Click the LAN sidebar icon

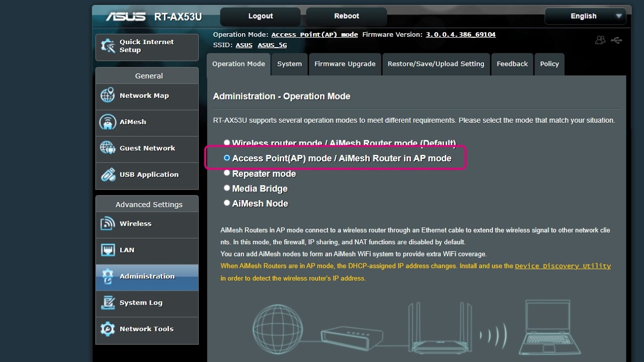(108, 250)
